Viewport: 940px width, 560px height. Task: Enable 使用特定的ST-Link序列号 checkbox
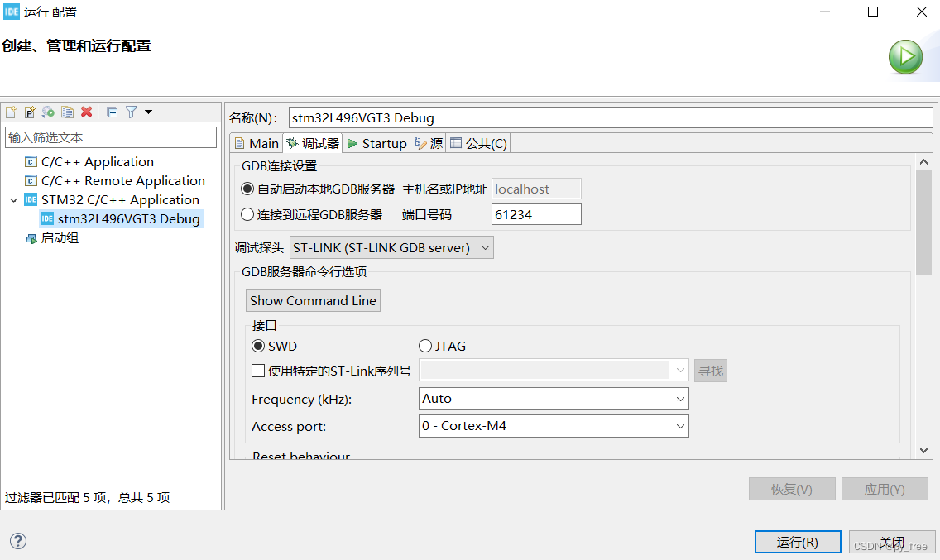[x=258, y=371]
